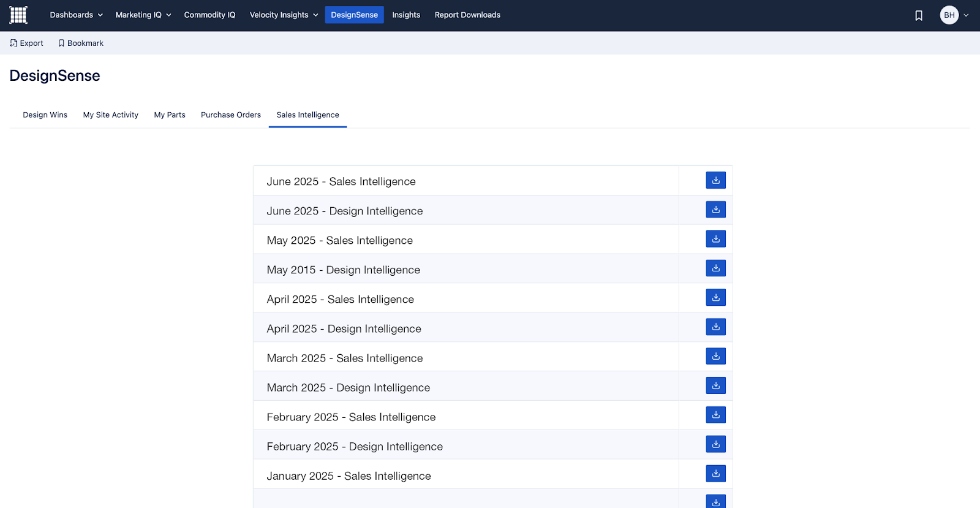Click 'May 2025 - Sales Intelligence' row text
Image resolution: width=980 pixels, height=508 pixels.
(340, 240)
